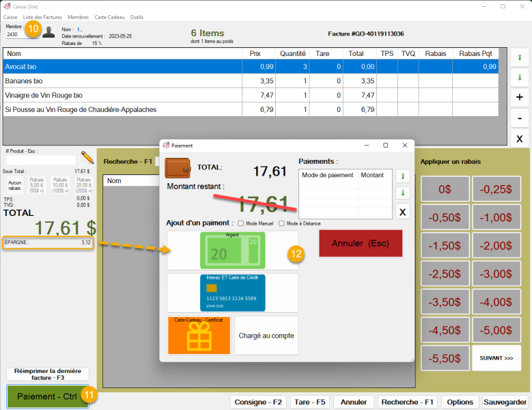Click Réimprimer la dernière facture - F3
This screenshot has height=410, width=532.
pyautogui.click(x=48, y=374)
